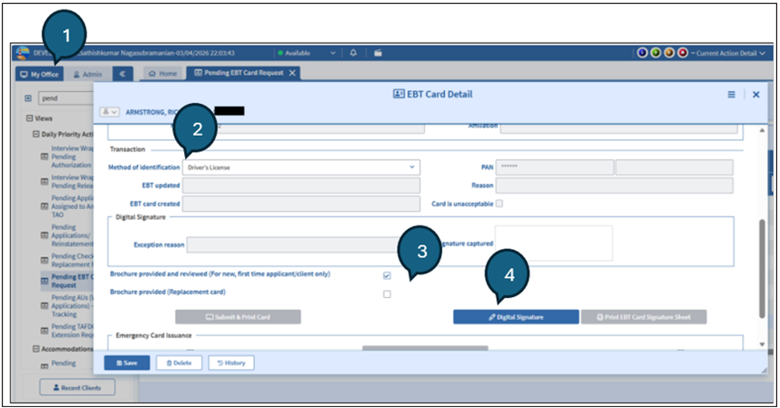Click the Reason input field
Viewport: 780px width, 408px height.
point(614,186)
